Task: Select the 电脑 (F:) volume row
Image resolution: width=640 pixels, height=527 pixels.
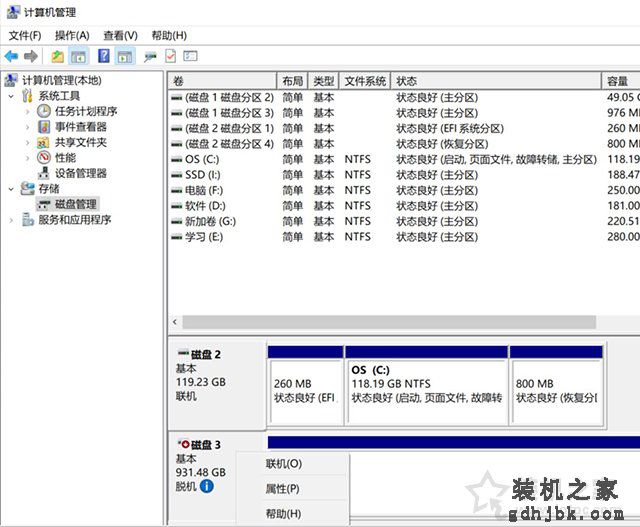Action: (404, 190)
